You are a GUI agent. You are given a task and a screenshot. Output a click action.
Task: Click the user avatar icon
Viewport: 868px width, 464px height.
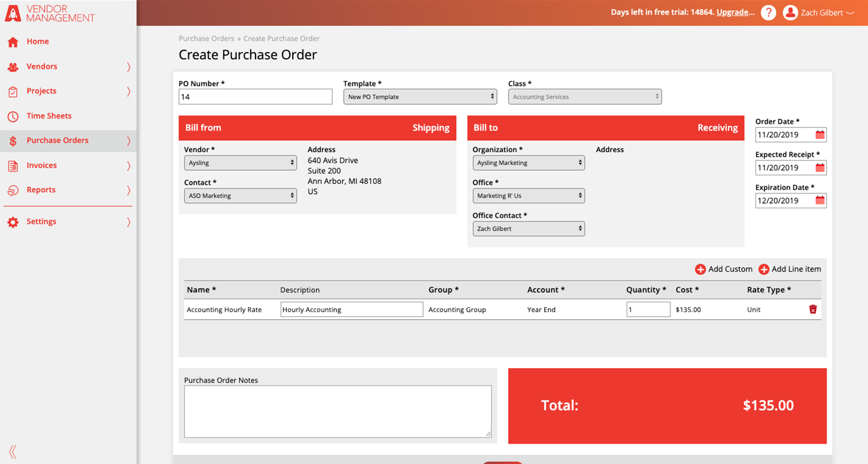[790, 13]
